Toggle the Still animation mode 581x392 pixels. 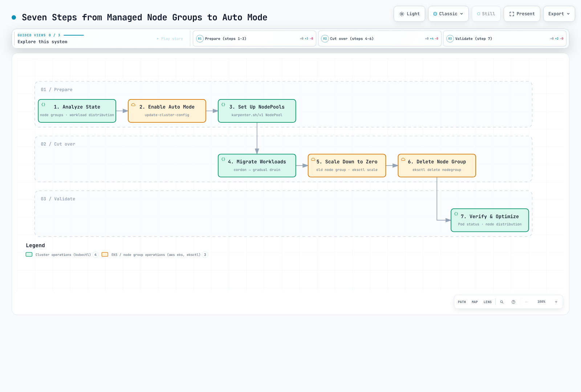coord(486,14)
